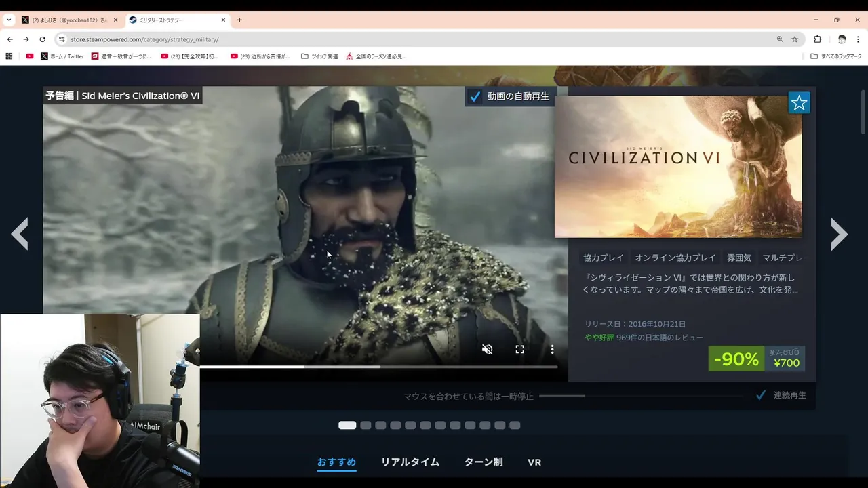Open the browser extensions puzzle icon

[x=817, y=39]
